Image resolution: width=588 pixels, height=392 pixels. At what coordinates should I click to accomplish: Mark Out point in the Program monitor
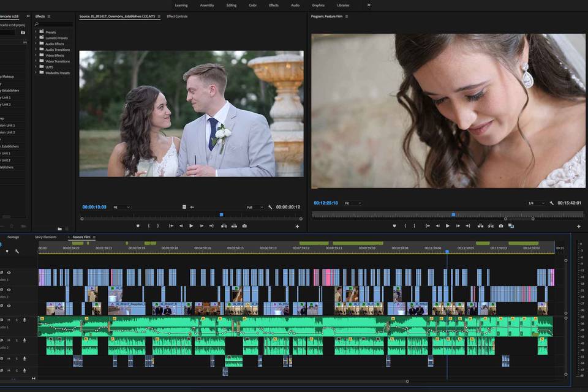(x=415, y=226)
